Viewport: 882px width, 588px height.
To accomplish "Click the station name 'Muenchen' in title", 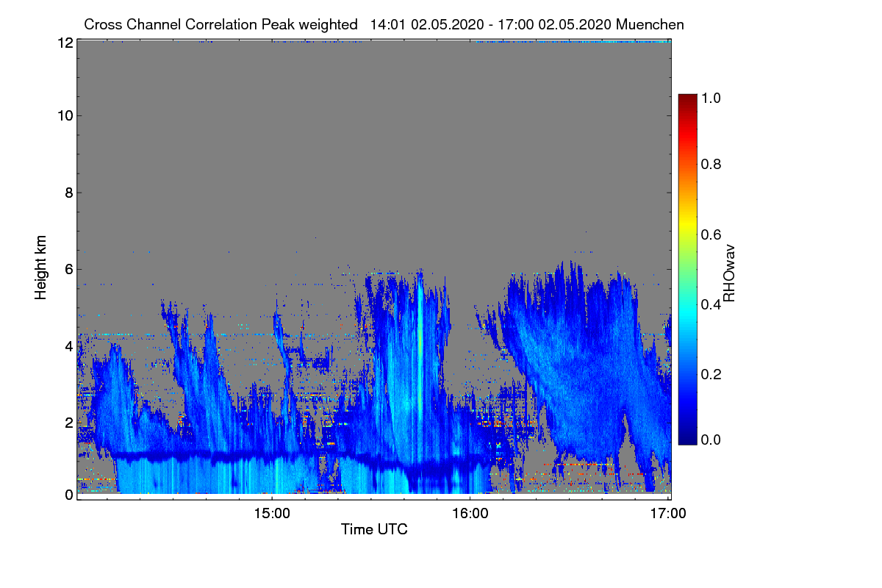I will click(650, 24).
